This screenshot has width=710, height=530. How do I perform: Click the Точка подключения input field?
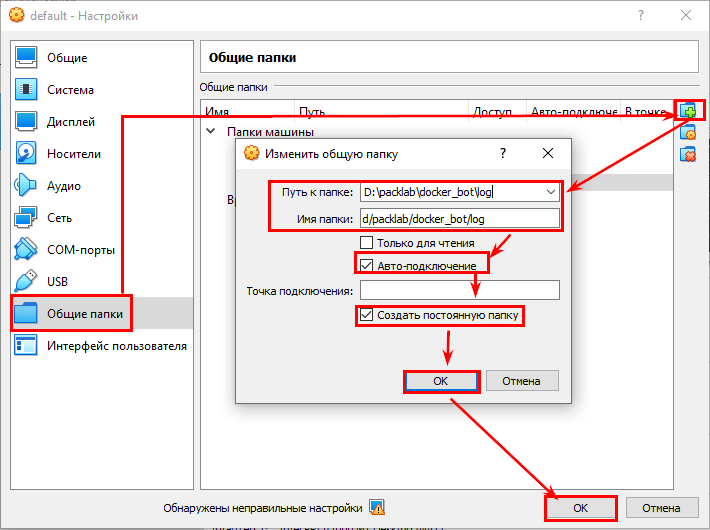(x=460, y=290)
